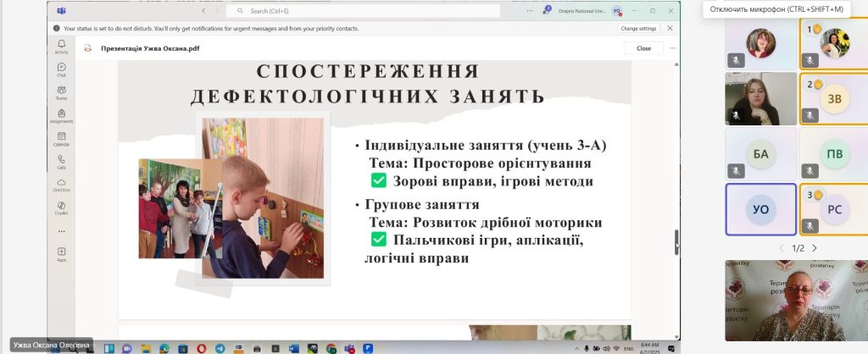Open Teams section in the sidebar
The width and height of the screenshot is (868, 354).
(x=61, y=93)
